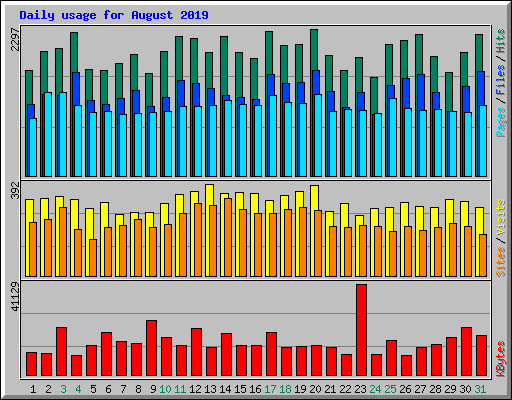
Task: Click the orange sites bar for day 5
Action: tap(93, 258)
